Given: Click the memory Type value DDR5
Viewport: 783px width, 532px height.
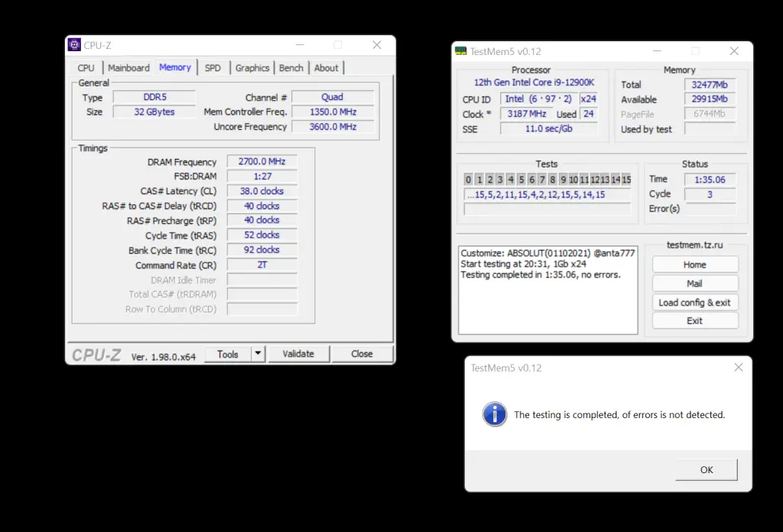Looking at the screenshot, I should [154, 97].
